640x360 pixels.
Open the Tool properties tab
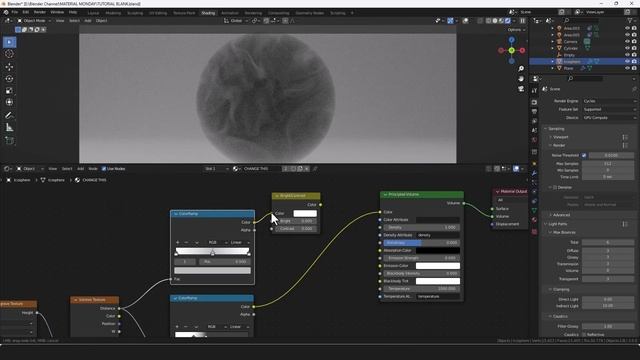tap(534, 91)
